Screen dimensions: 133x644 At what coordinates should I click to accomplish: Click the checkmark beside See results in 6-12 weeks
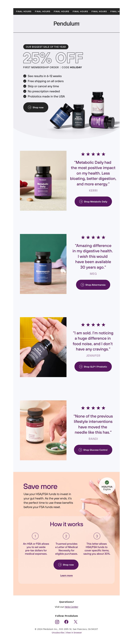25,76
